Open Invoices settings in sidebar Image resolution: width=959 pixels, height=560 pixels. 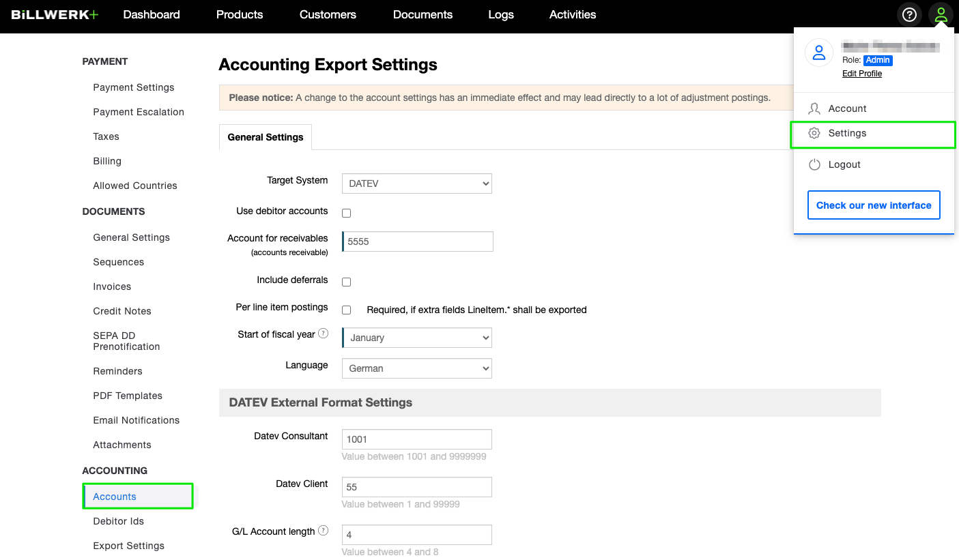click(112, 286)
